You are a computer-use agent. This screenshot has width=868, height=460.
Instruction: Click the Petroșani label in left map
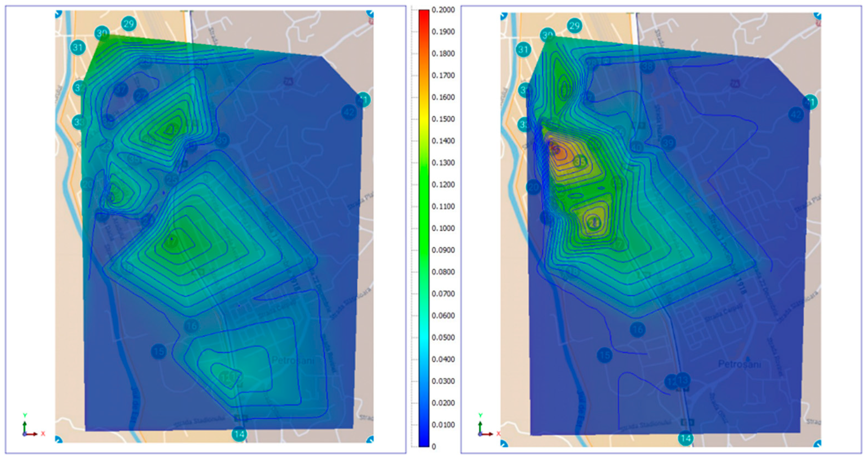tap(292, 360)
